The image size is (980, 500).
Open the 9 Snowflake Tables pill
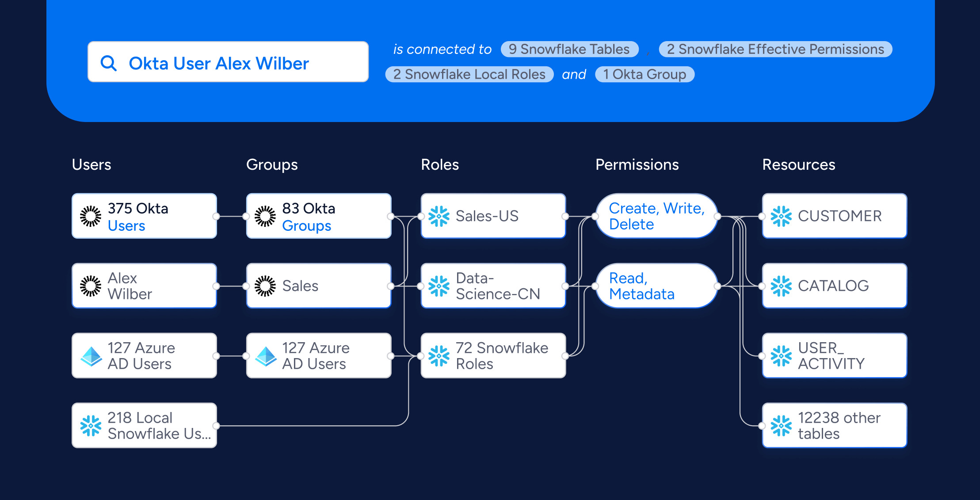[x=569, y=49]
